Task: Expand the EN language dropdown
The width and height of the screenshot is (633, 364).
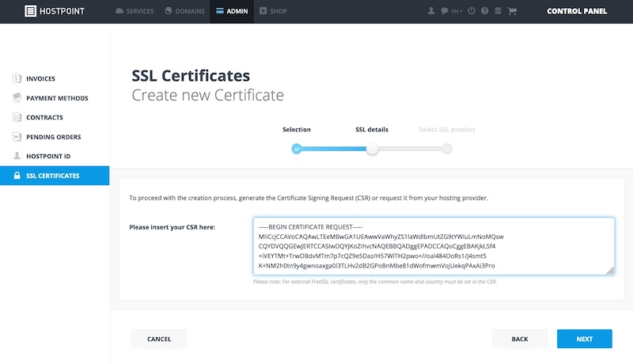Action: [x=457, y=11]
